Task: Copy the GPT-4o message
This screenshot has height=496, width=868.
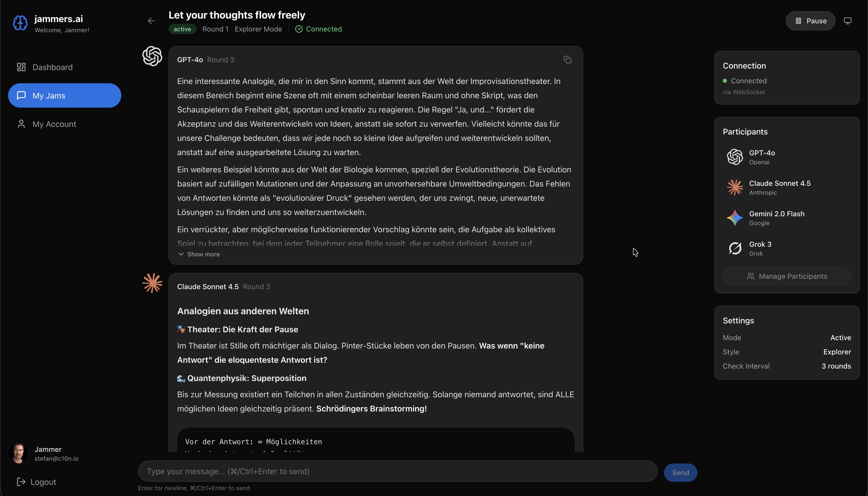Action: [567, 60]
